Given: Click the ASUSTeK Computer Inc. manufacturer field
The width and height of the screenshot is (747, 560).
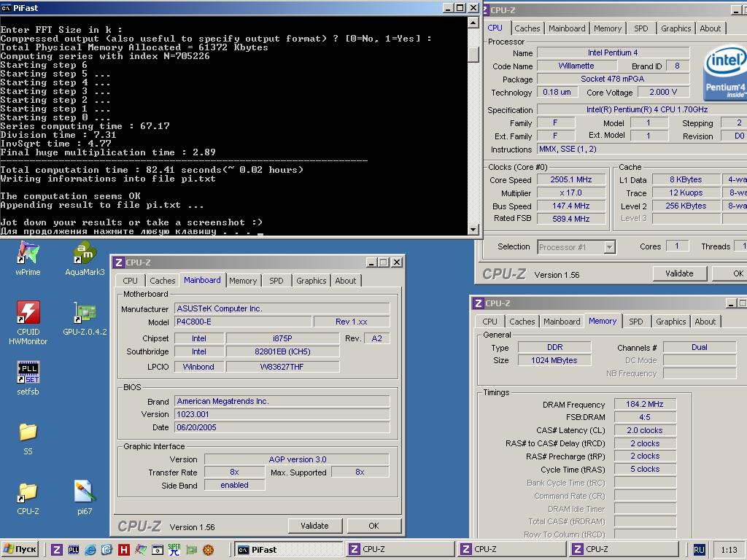Looking at the screenshot, I should click(x=282, y=308).
